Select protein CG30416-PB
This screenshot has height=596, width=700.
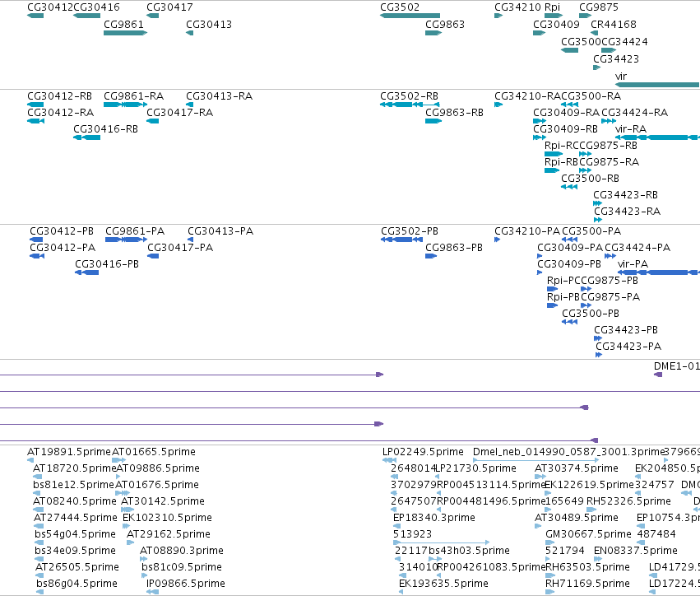107,264
